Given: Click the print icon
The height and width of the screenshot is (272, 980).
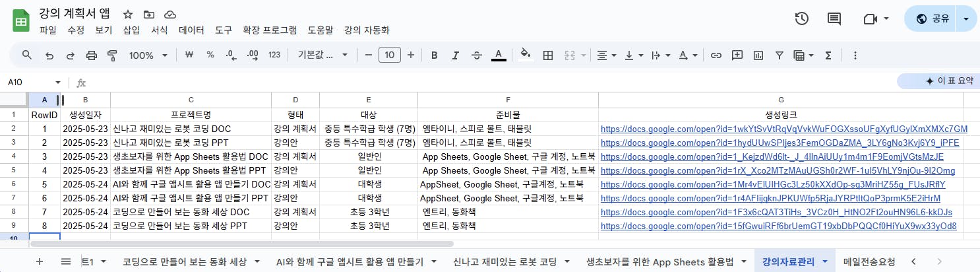Looking at the screenshot, I should click(92, 55).
